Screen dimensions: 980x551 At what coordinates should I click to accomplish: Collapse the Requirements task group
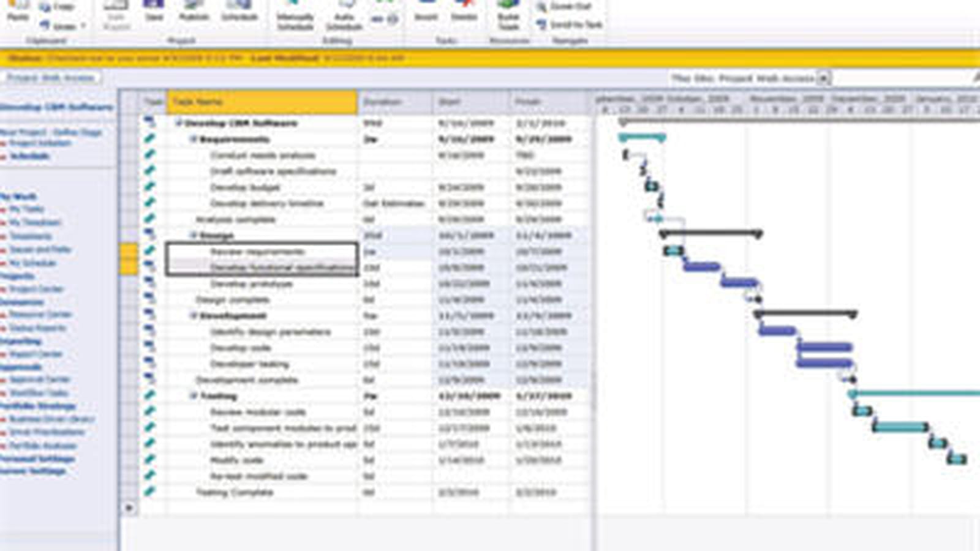pyautogui.click(x=193, y=139)
